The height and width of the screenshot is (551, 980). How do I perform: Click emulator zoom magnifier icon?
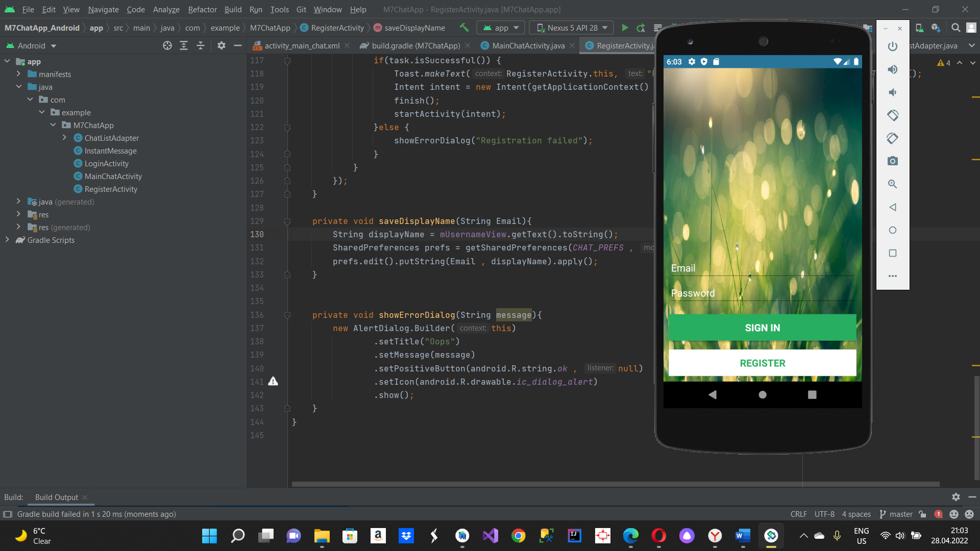893,184
